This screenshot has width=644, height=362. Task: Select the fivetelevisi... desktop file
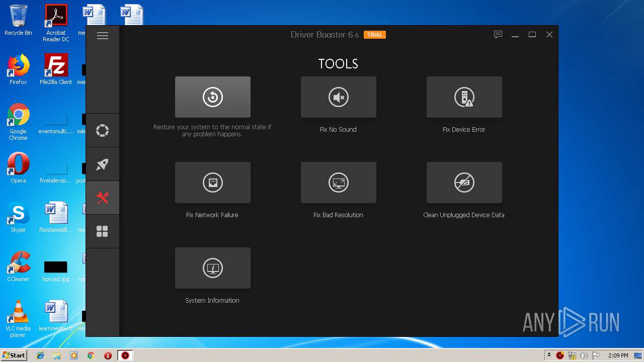tap(56, 171)
